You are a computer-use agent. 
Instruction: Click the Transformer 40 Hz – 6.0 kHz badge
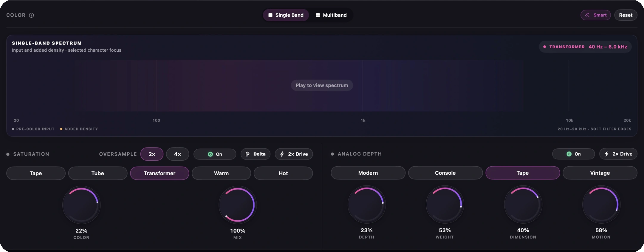point(585,47)
